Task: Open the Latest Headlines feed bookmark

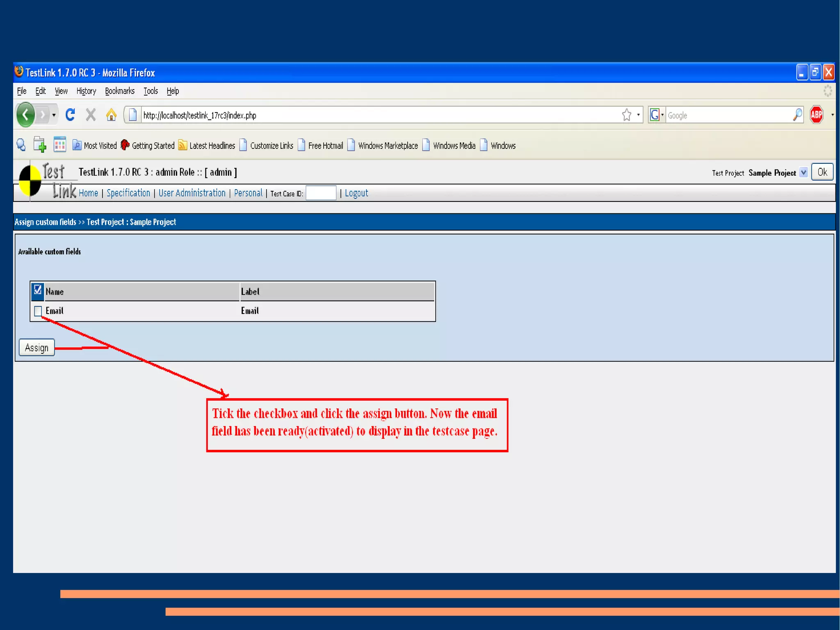Action: (207, 145)
